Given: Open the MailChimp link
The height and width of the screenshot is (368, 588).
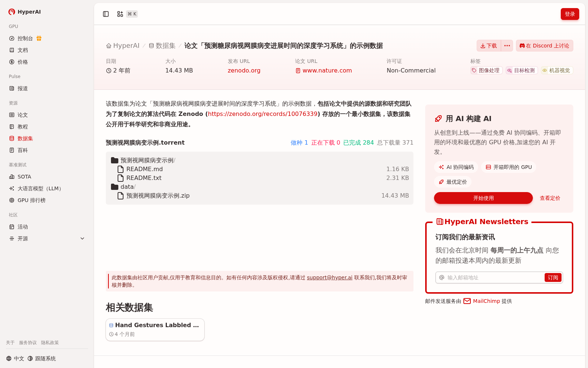Looking at the screenshot, I should tap(487, 301).
